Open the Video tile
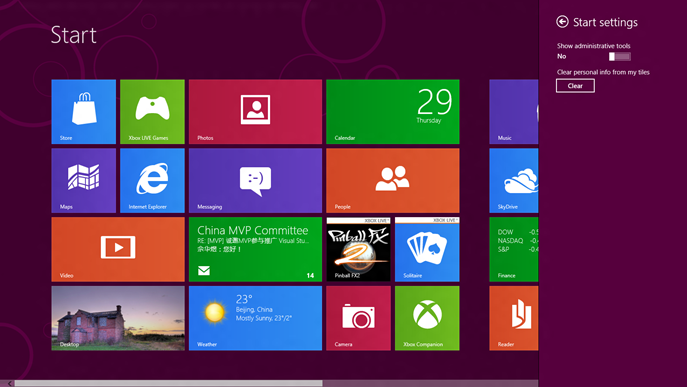The width and height of the screenshot is (687, 387). [x=118, y=249]
